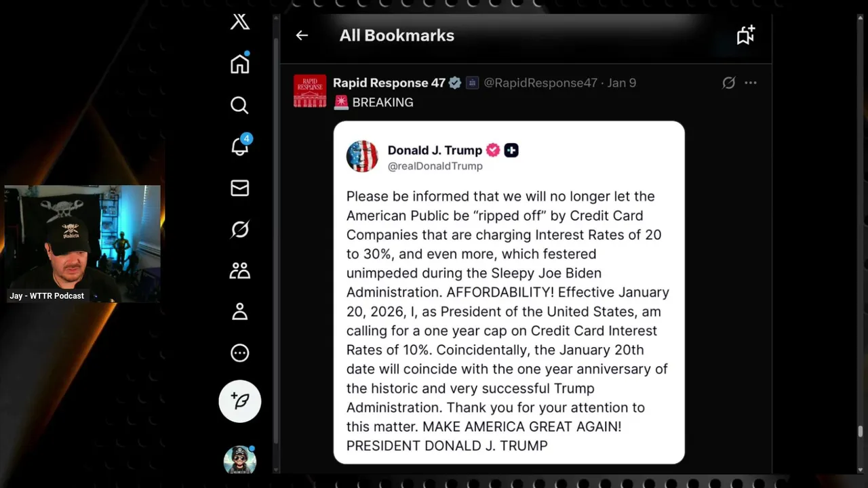The width and height of the screenshot is (868, 488).
Task: Open the post's three-dot More menu
Action: pos(750,83)
